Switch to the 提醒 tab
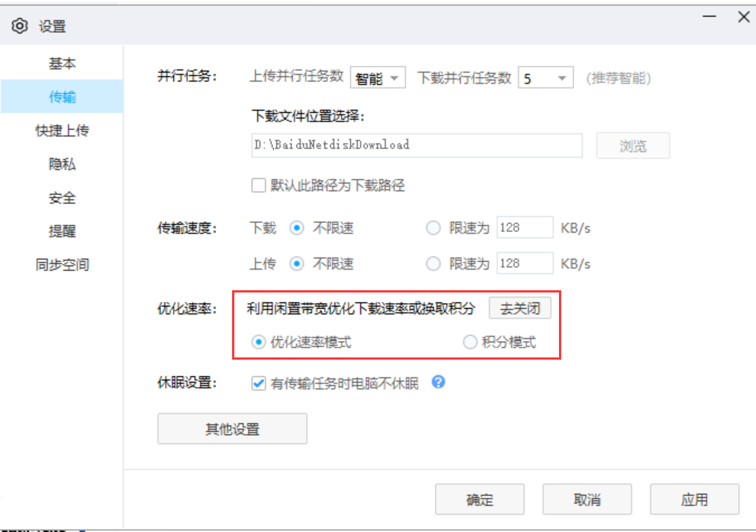The width and height of the screenshot is (756, 532). [x=62, y=231]
